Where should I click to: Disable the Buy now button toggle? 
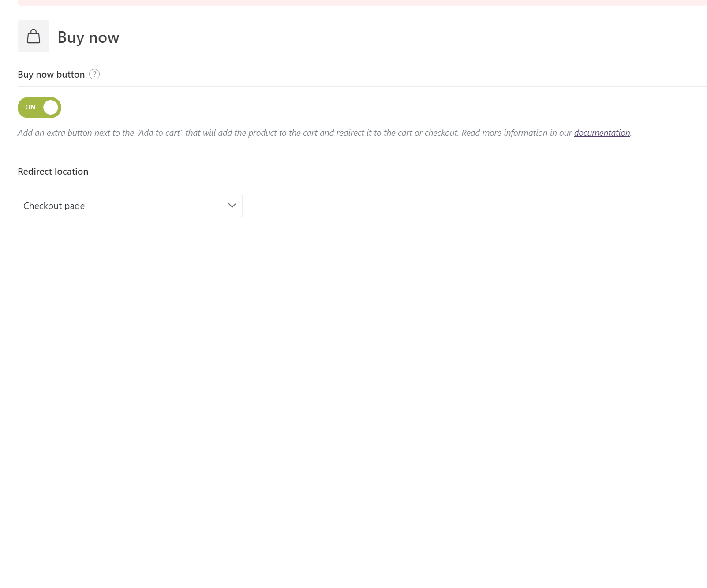pyautogui.click(x=39, y=108)
